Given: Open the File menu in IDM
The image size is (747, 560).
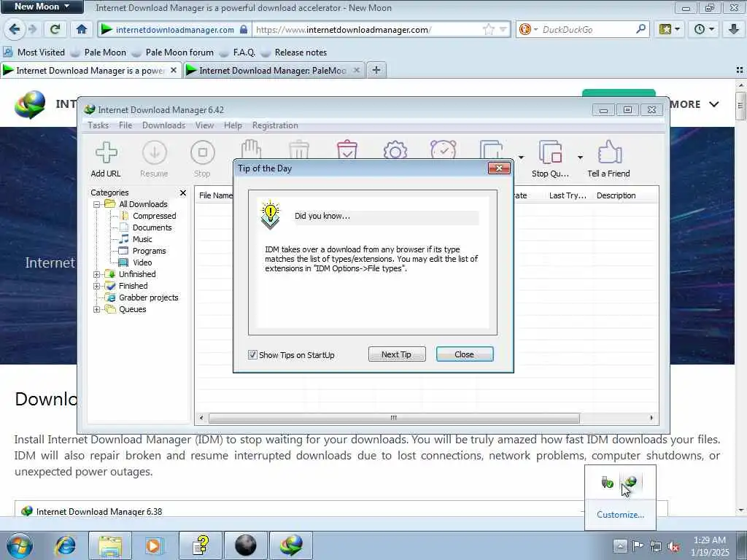Looking at the screenshot, I should click(x=125, y=125).
